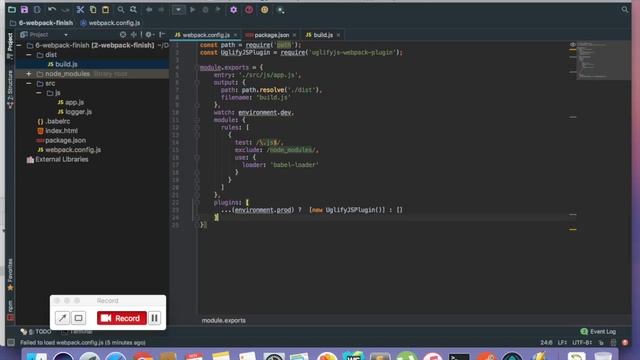The height and width of the screenshot is (360, 640).
Task: Close the build.js tab
Action: (x=338, y=35)
